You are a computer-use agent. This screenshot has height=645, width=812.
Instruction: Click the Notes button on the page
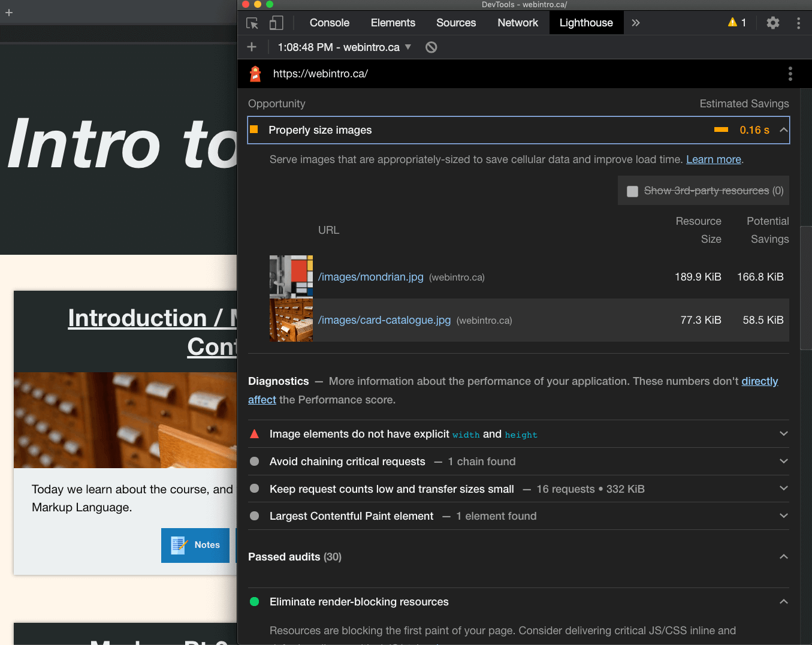click(x=195, y=545)
